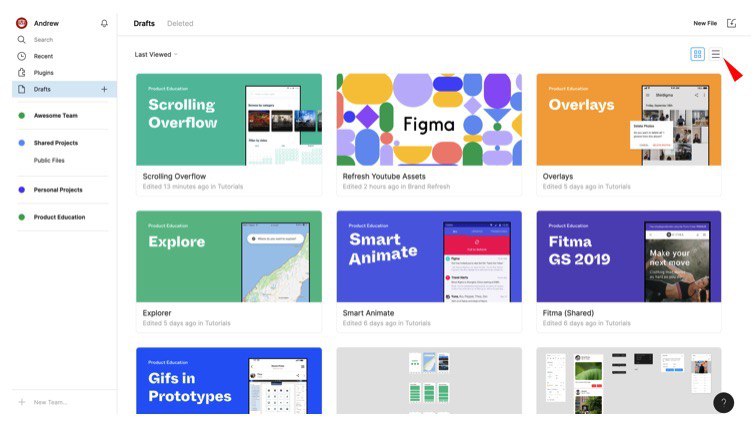Click the Shared Projects blue dot
Image resolution: width=756 pixels, height=425 pixels.
coord(22,143)
